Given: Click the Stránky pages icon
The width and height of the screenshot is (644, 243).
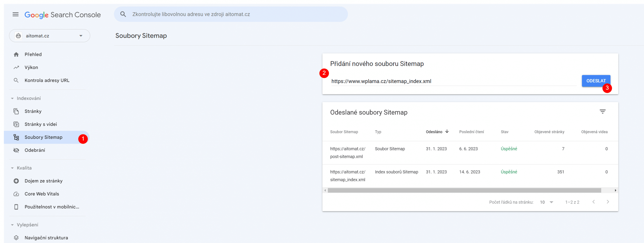Looking at the screenshot, I should (16, 111).
